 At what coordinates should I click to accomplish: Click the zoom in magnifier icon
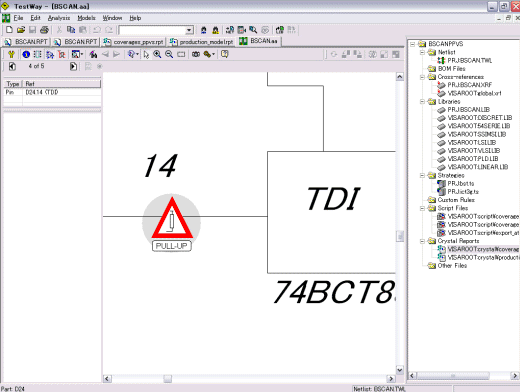157,54
